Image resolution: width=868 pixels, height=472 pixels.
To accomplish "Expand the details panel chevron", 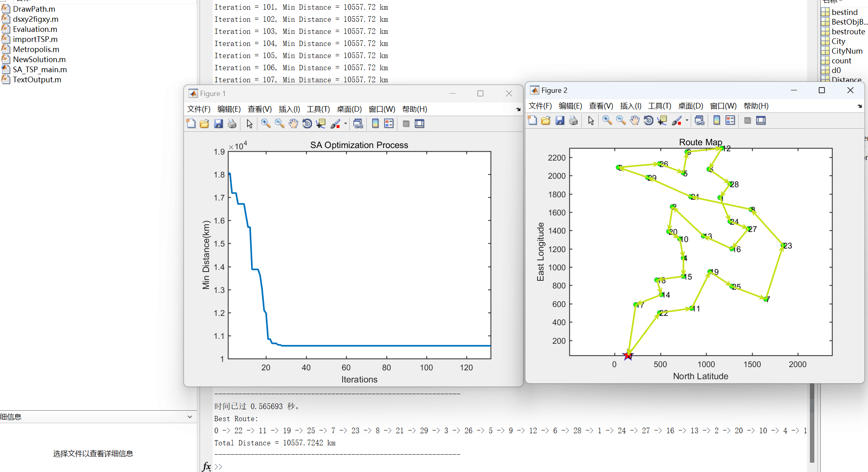I will coord(190,417).
